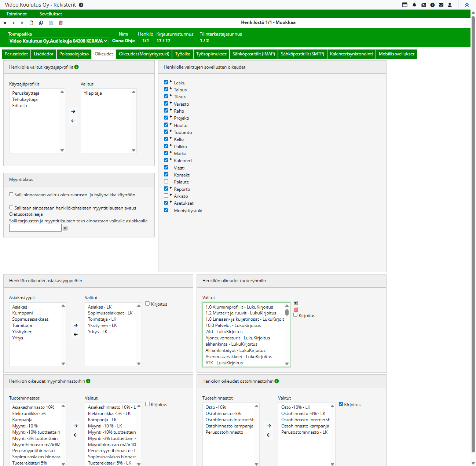476x466 pixels.
Task: Open notifications bell icon
Action: point(414,5)
